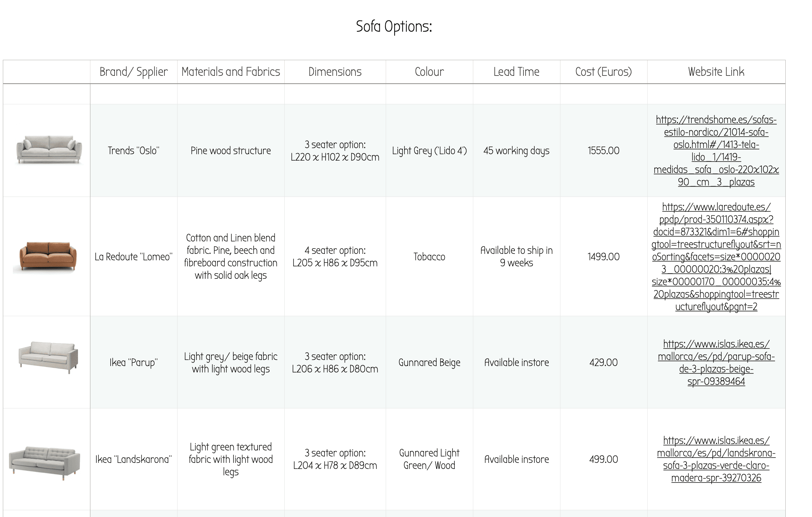Open the Ikea Parup sofa website link
Image resolution: width=812 pixels, height=517 pixels.
point(716,362)
